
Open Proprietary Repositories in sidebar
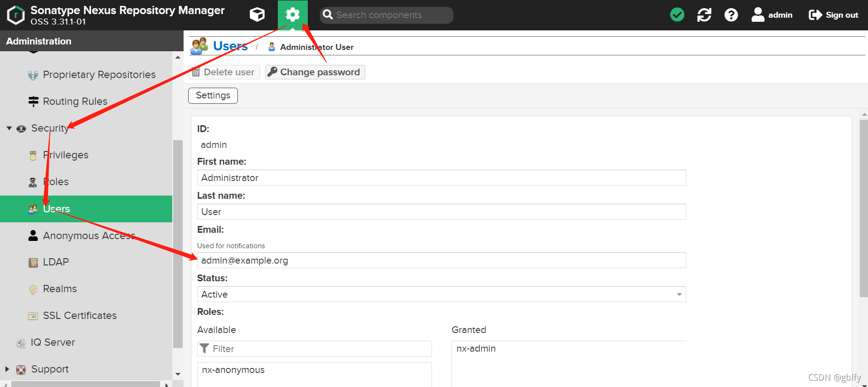(x=99, y=74)
